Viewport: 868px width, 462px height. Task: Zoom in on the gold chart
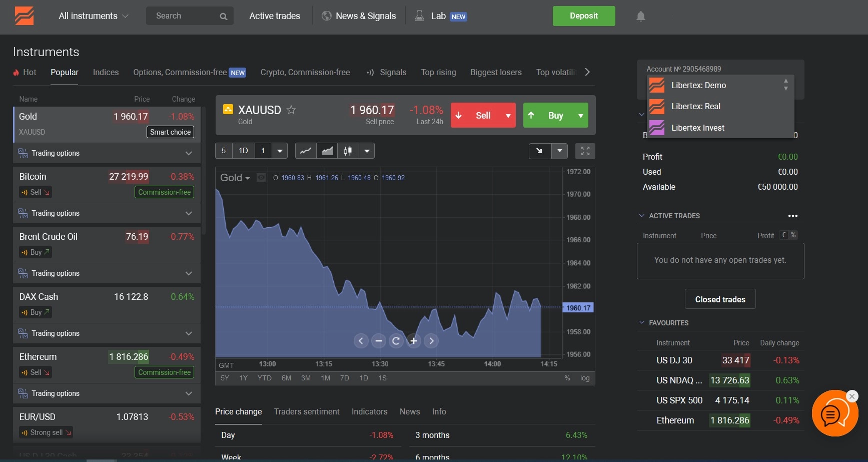414,341
